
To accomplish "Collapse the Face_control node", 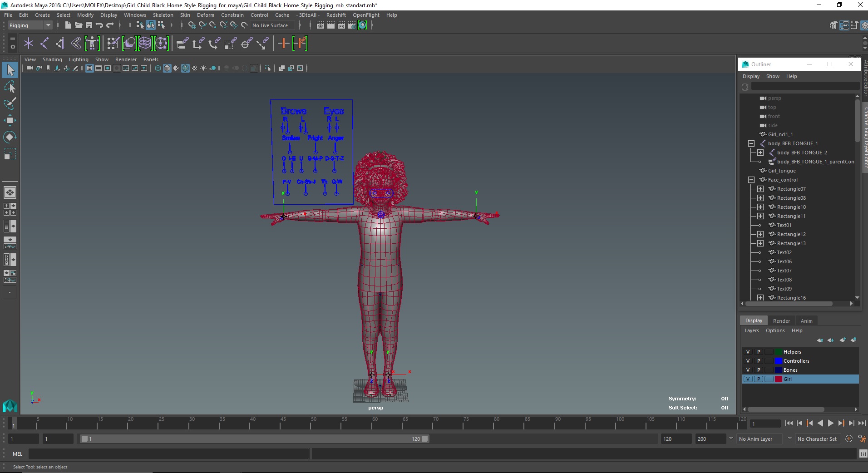I will pos(751,180).
